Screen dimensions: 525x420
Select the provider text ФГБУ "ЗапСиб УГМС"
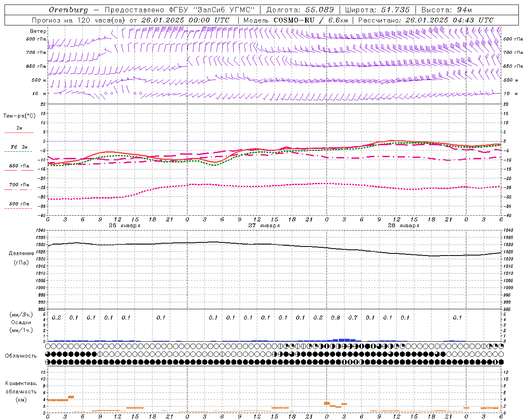tap(212, 10)
